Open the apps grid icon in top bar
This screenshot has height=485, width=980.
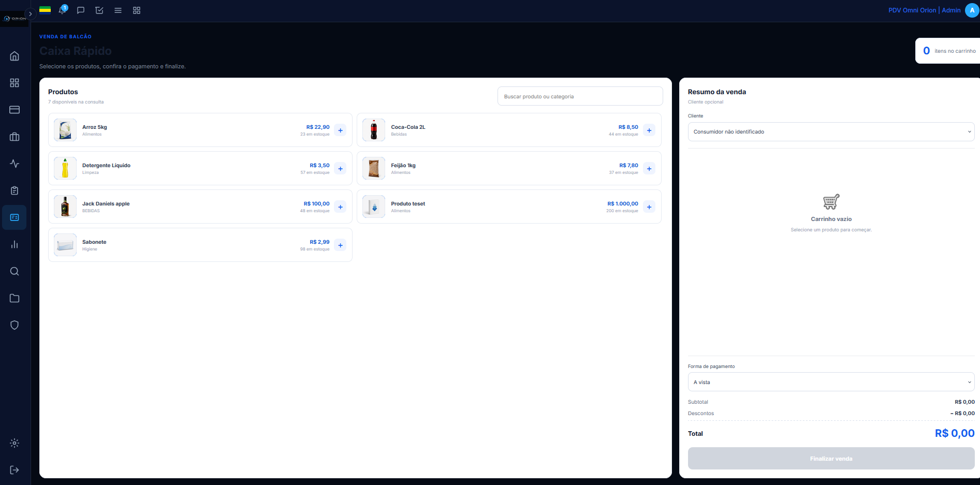click(137, 10)
